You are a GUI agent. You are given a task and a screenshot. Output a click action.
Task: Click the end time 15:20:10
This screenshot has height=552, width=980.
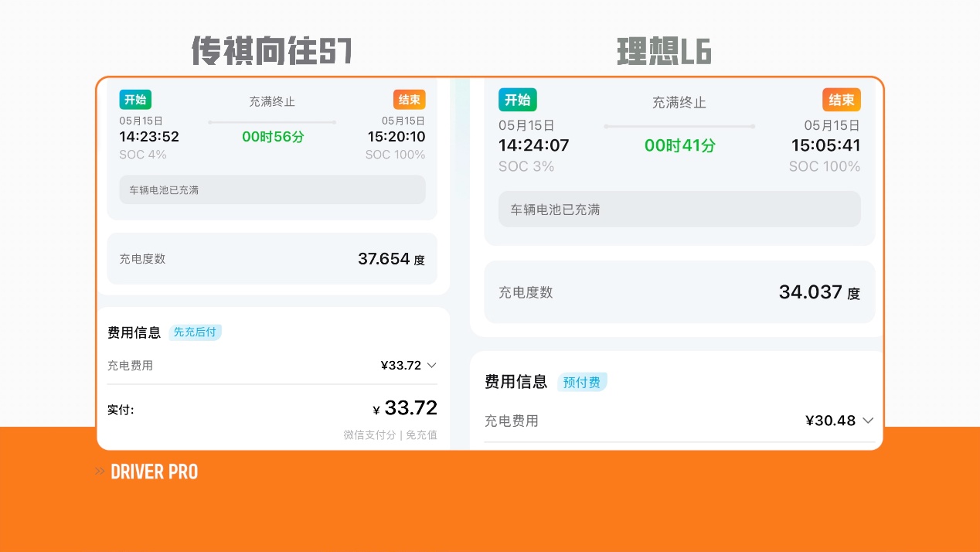[x=396, y=137]
